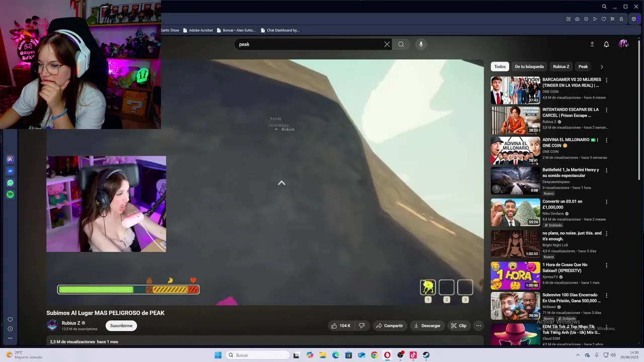
Task: Open the Windows Start menu
Action: pyautogui.click(x=218, y=355)
